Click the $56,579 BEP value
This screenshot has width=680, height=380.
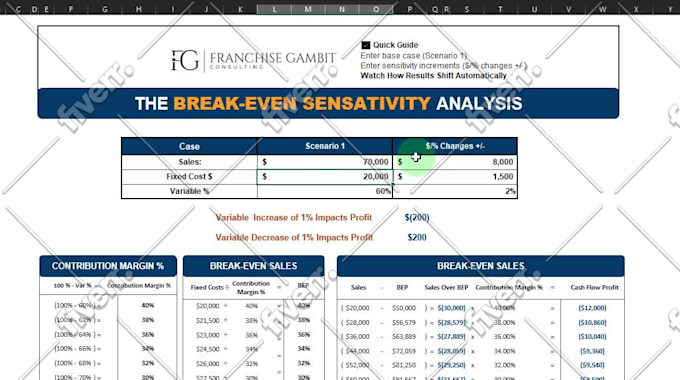coord(404,323)
